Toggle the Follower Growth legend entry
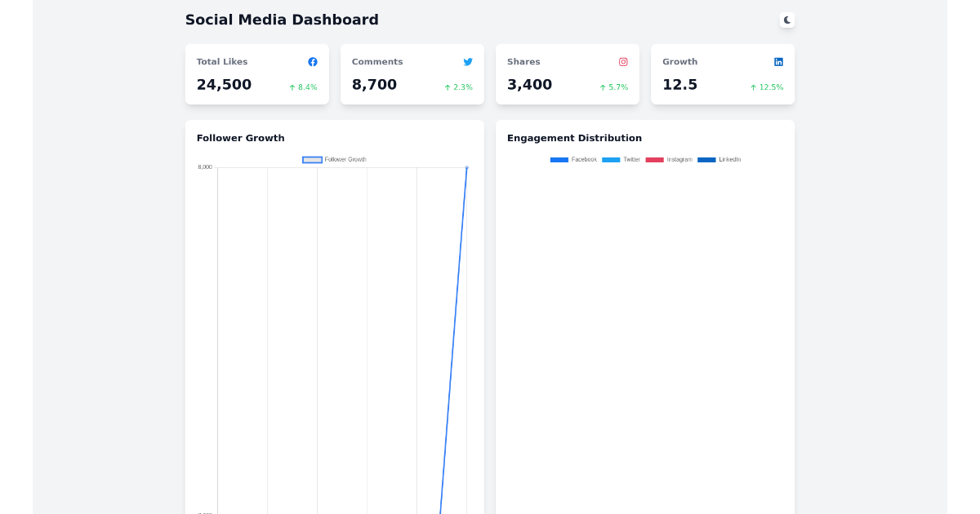 (x=335, y=159)
